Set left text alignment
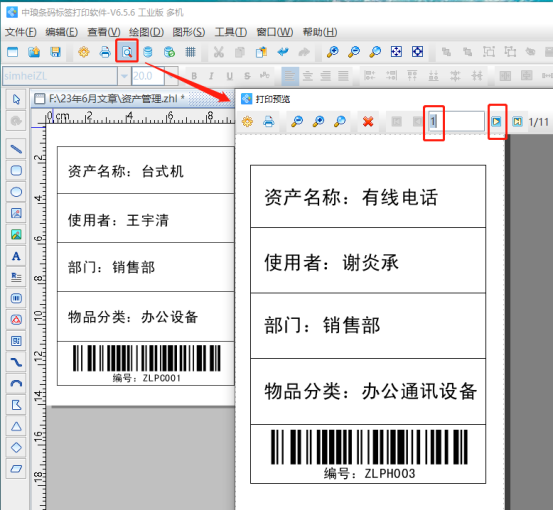The height and width of the screenshot is (511, 554). click(290, 76)
